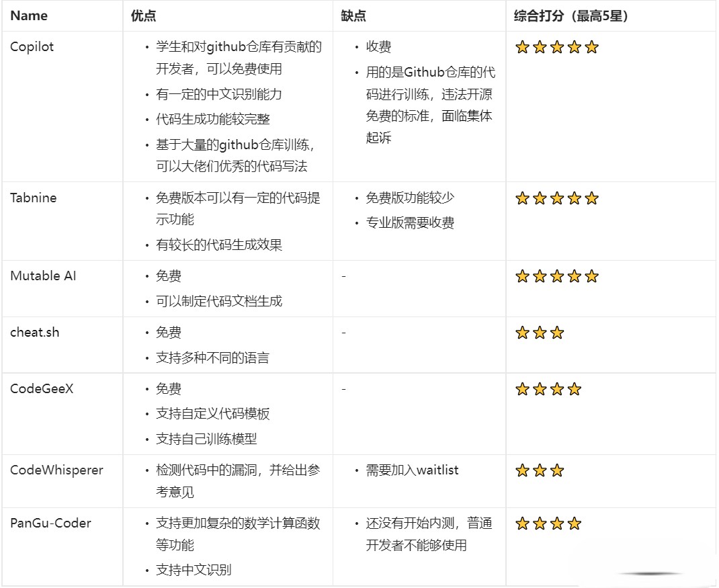The height and width of the screenshot is (588, 719).
Task: Click the Name column header
Action: (x=29, y=15)
